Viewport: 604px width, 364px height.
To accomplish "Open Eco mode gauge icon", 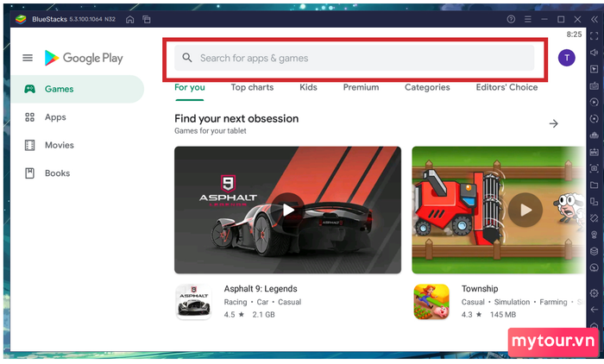I will pyautogui.click(x=594, y=267).
